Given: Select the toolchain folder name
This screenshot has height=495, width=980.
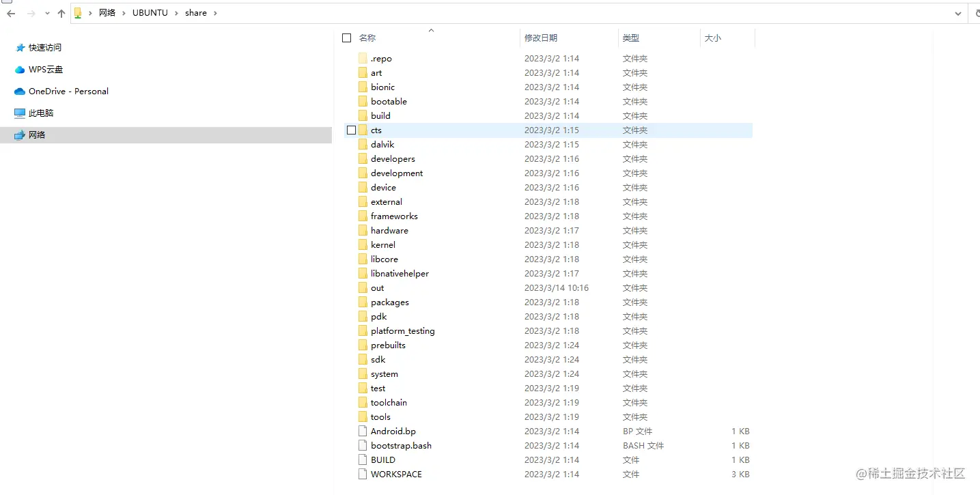Looking at the screenshot, I should click(x=389, y=403).
